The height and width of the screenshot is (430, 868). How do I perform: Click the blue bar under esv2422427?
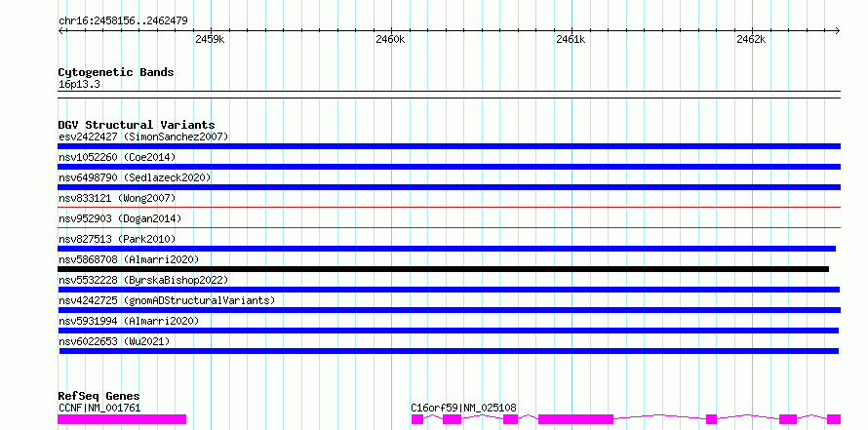pyautogui.click(x=449, y=146)
